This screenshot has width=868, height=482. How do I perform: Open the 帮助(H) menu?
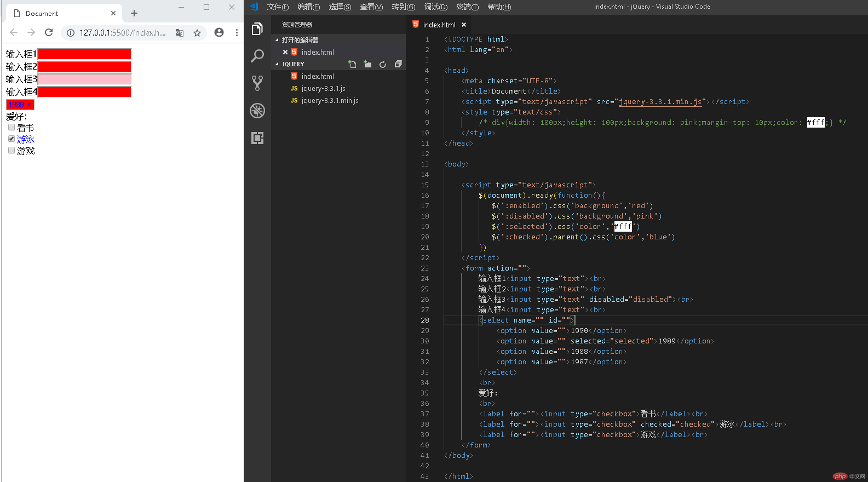point(499,7)
